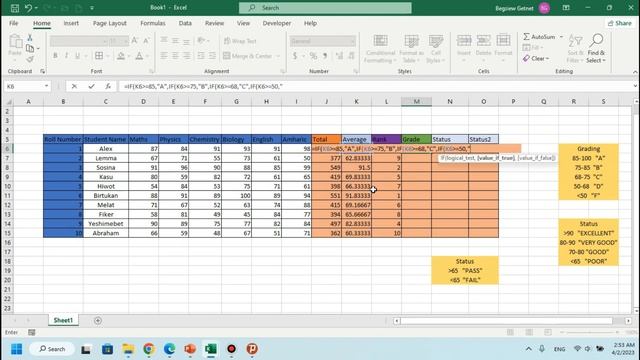This screenshot has width=640, height=360.
Task: Click the AutoSum sigma icon
Action: pos(527,37)
